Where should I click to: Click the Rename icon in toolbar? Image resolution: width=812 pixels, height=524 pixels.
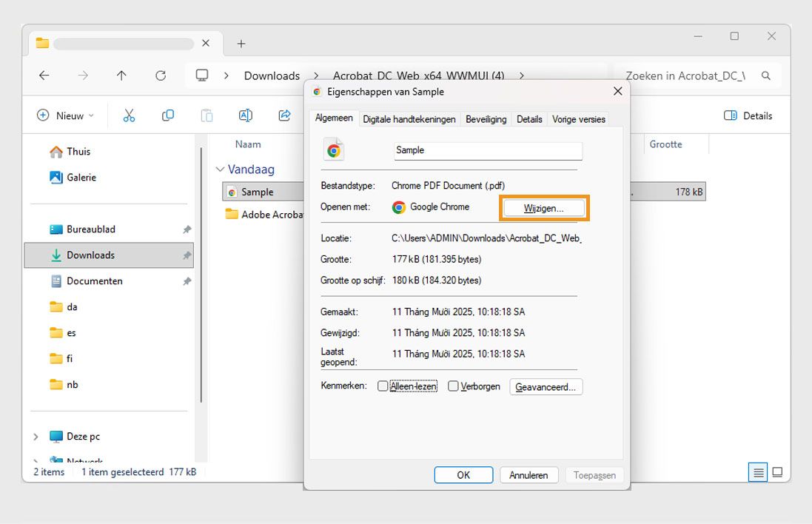[x=246, y=115]
